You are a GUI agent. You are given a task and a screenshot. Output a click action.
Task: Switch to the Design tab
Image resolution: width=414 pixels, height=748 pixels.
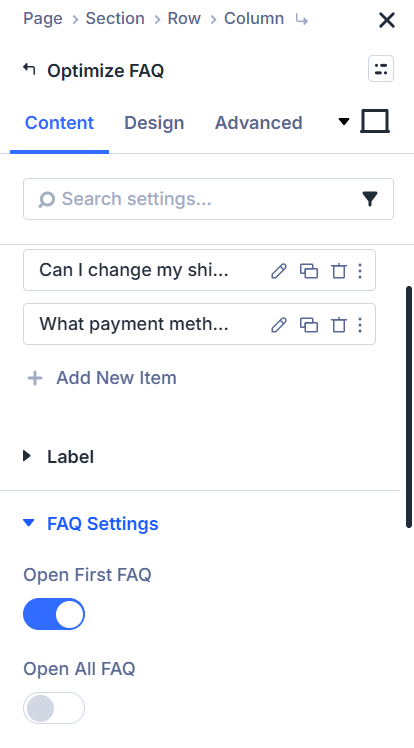click(154, 123)
